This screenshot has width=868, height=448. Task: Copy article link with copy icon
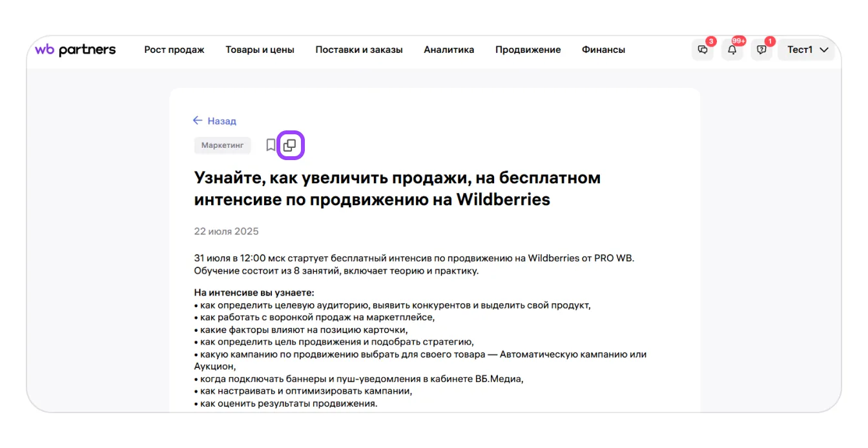coord(290,145)
